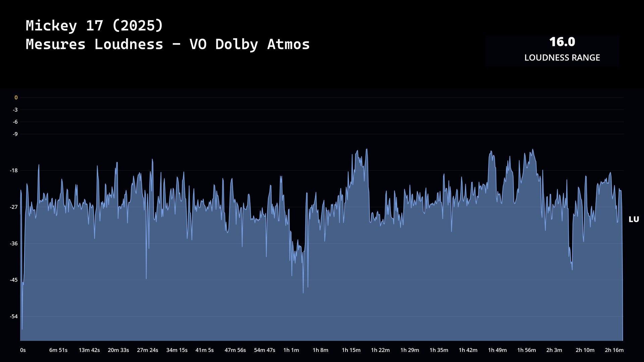Click the '41m 5s' time axis label
Viewport: 644px width, 362px height.
click(205, 350)
